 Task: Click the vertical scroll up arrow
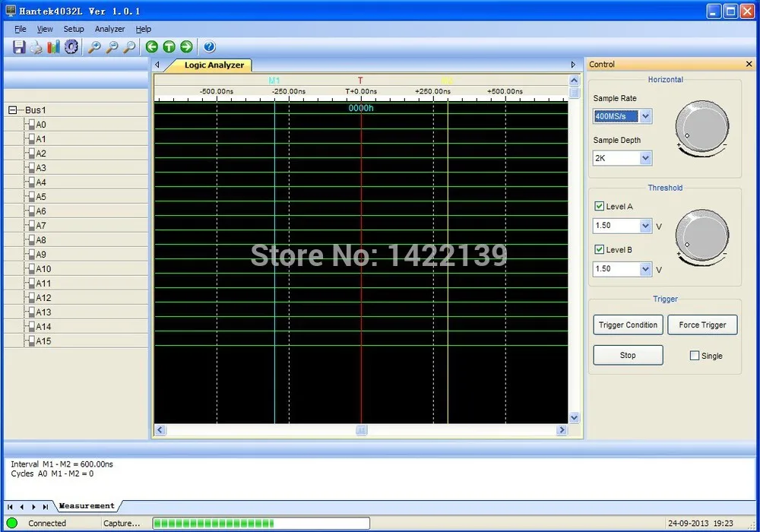coord(575,81)
